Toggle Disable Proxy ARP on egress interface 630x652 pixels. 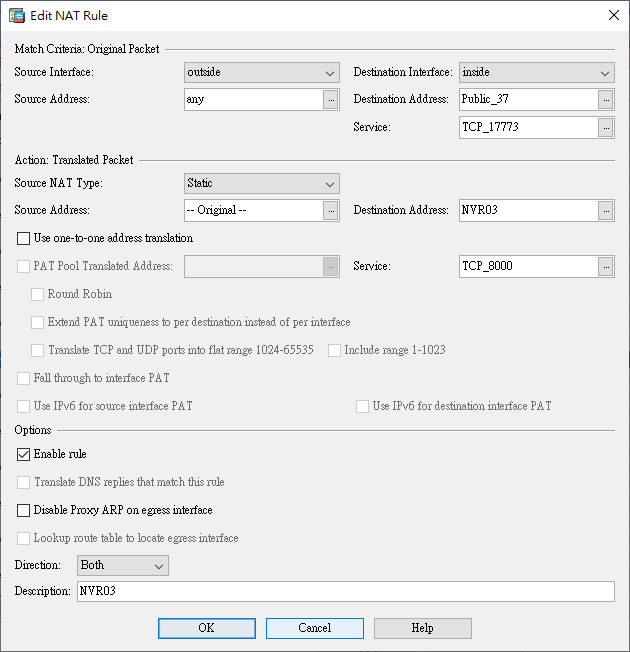[x=24, y=510]
